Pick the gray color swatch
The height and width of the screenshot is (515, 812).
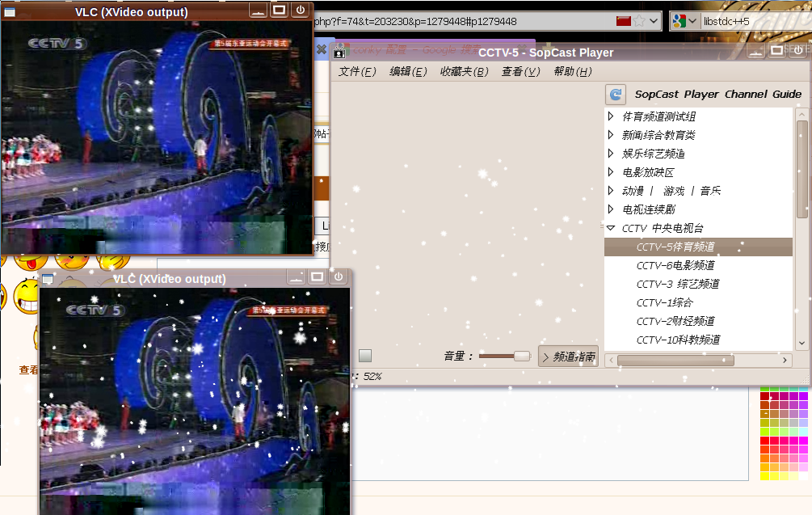click(x=793, y=423)
